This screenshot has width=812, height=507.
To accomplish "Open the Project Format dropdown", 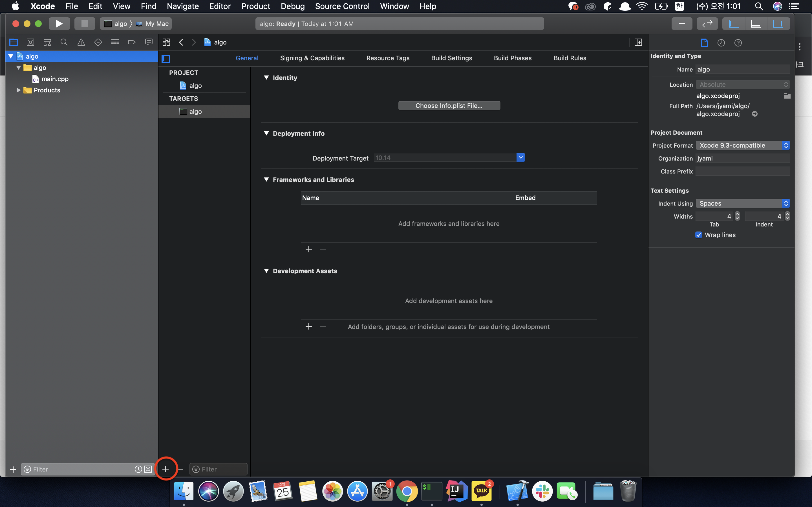I will coord(742,145).
